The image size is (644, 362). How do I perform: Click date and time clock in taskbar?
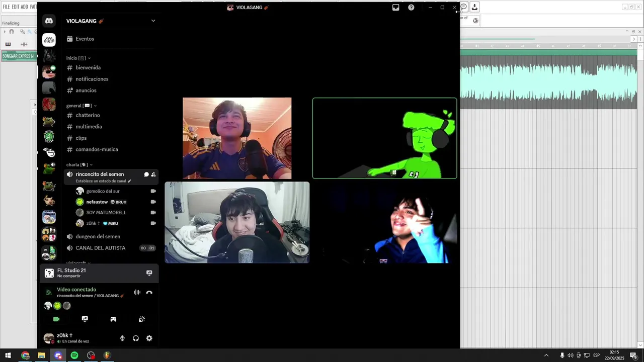[x=614, y=355]
